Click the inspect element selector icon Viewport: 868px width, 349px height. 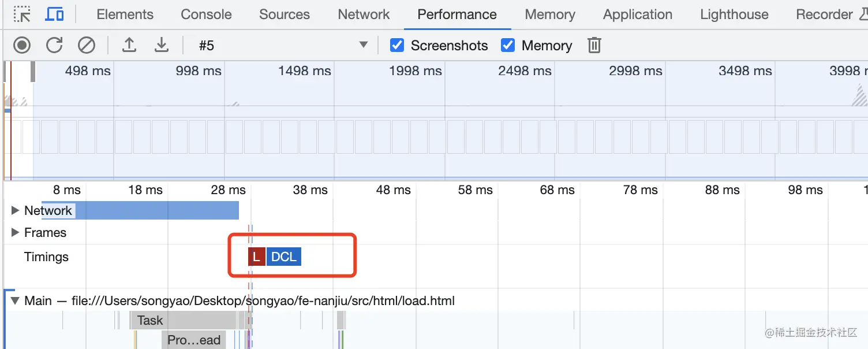tap(22, 14)
